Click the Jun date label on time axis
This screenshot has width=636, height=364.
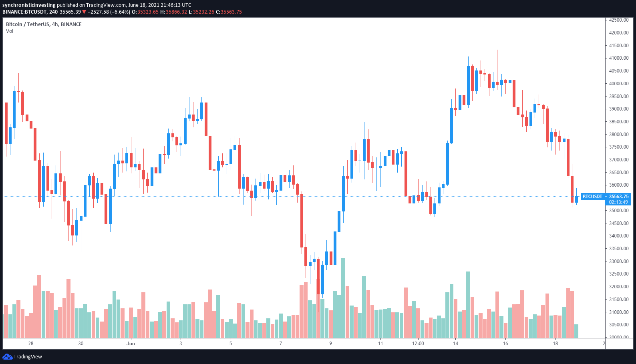(x=131, y=344)
